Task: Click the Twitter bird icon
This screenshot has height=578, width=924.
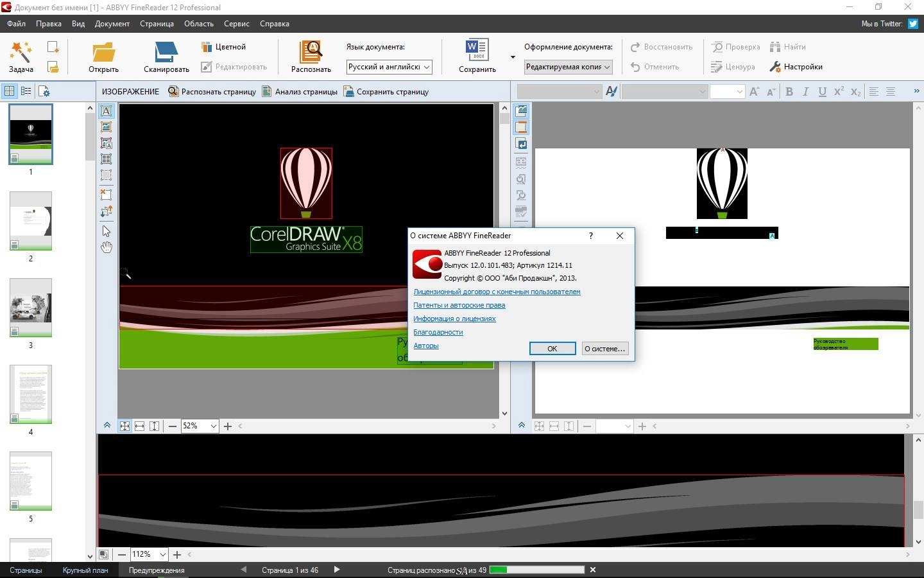Action: coord(912,24)
